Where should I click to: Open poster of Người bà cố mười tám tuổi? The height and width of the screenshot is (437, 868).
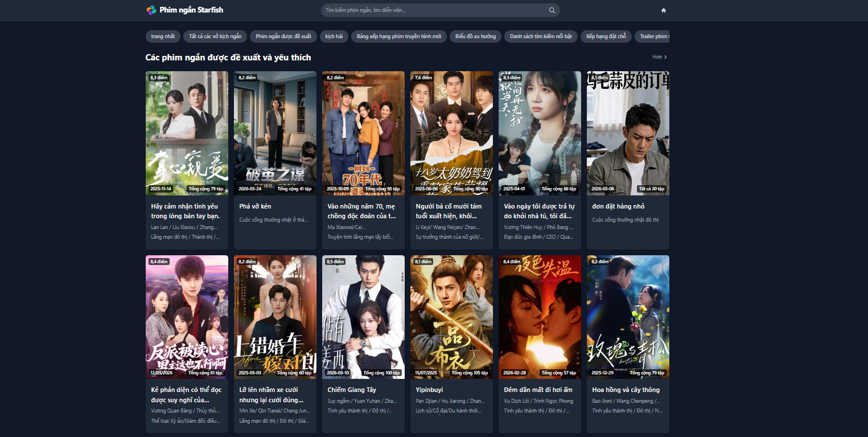point(451,133)
